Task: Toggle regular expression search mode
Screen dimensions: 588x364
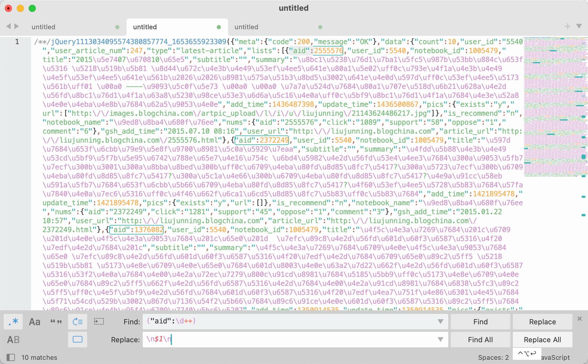Action: 13,322
